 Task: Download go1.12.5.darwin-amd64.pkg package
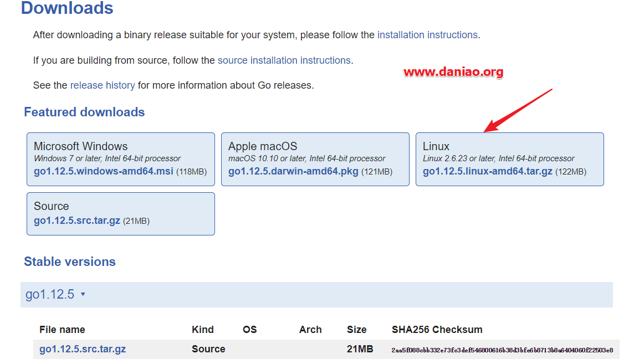coord(293,171)
